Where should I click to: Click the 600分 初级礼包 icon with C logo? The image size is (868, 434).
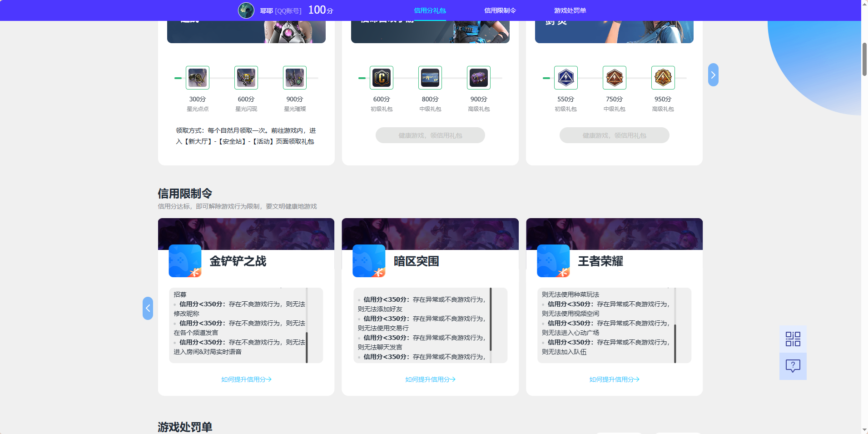point(382,78)
